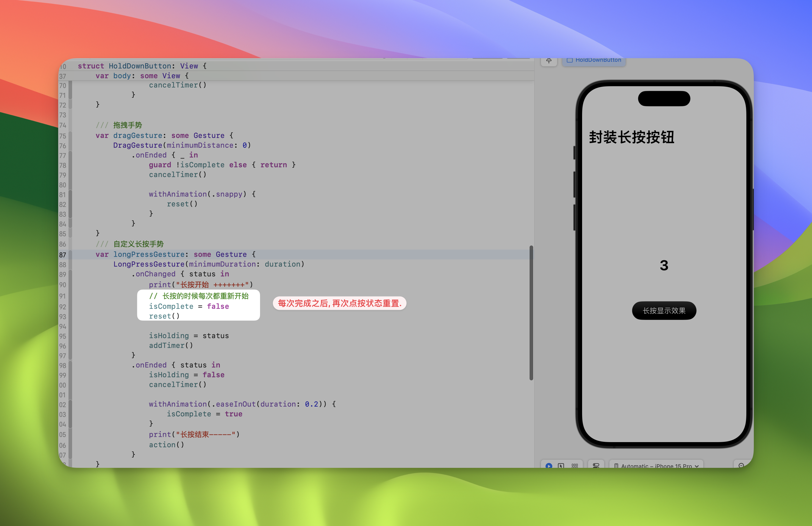Click the comment // 长按的时候每次都重新开始

coord(199,296)
